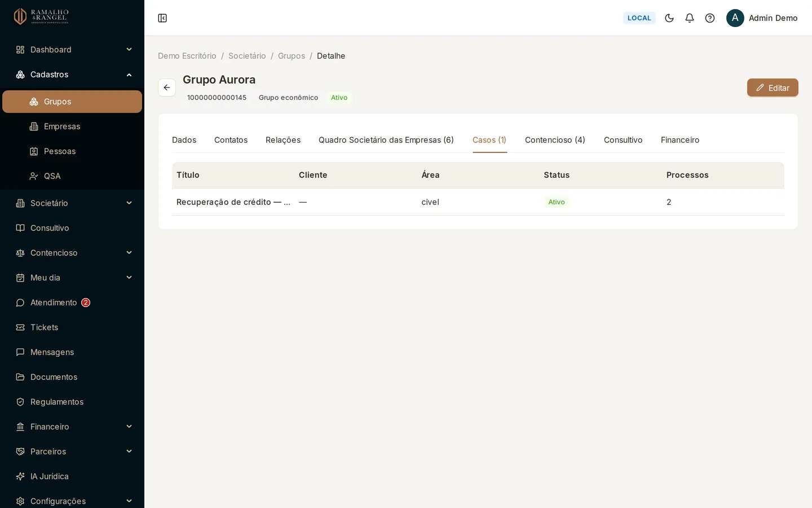
Task: Expand the Contencioso chevron in sidebar
Action: pyautogui.click(x=129, y=253)
